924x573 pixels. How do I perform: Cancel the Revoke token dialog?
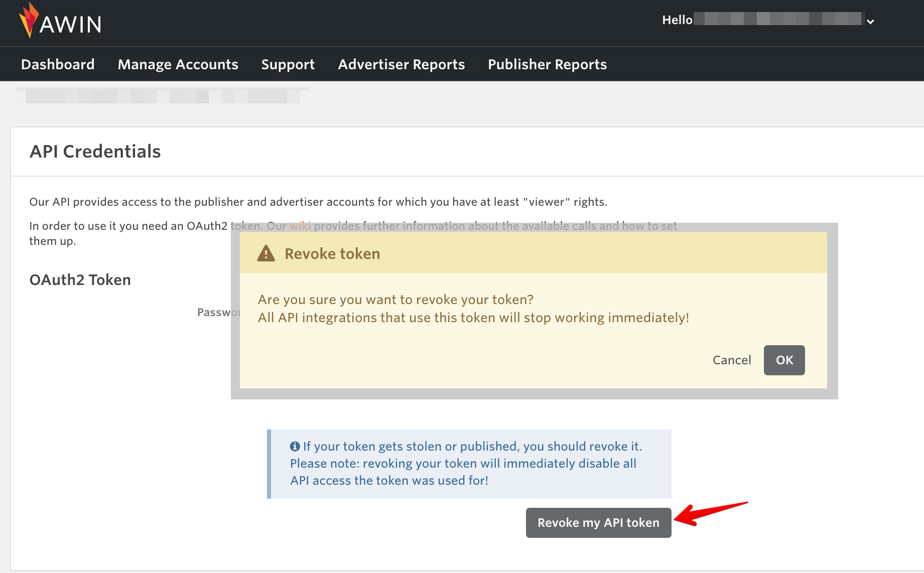click(731, 360)
